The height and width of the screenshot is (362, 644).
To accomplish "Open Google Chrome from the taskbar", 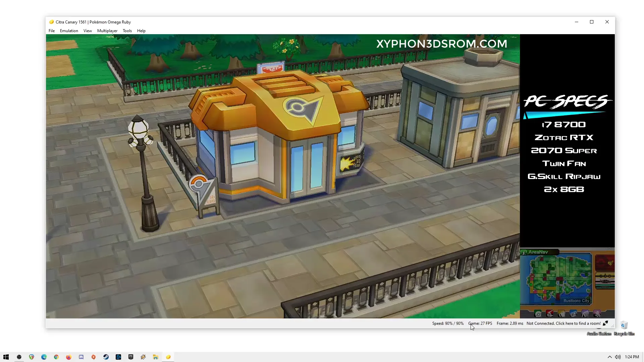I will [x=56, y=357].
